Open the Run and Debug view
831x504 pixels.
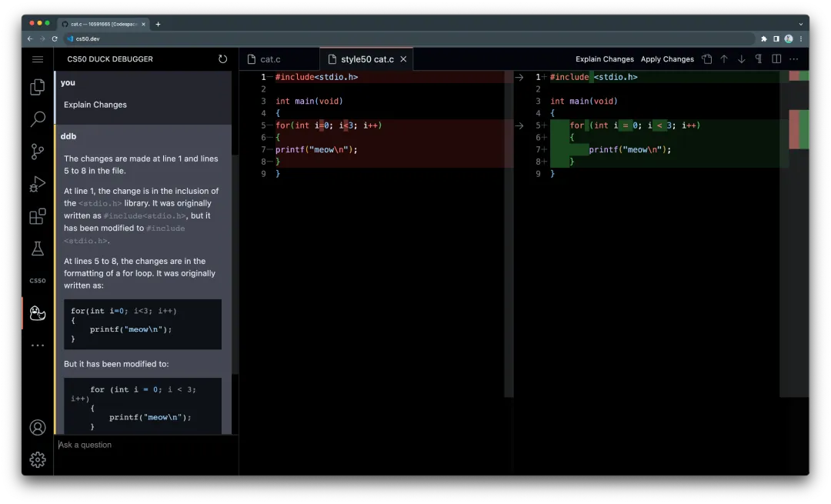pos(37,184)
